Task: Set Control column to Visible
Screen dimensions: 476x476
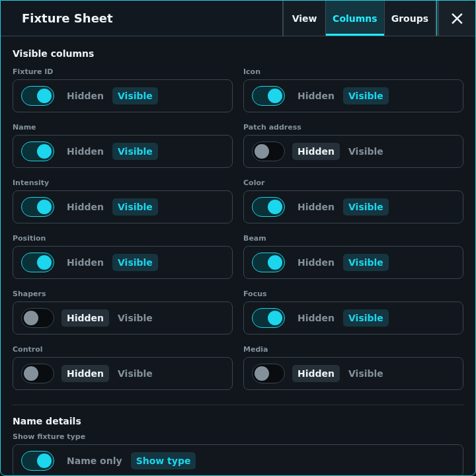Action: click(135, 374)
